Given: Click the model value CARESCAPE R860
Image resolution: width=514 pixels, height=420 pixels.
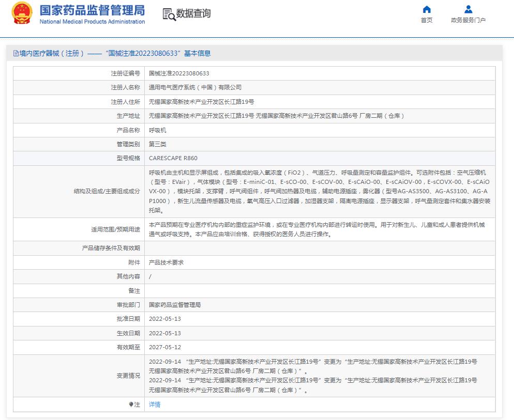Looking at the screenshot, I should click(173, 159).
